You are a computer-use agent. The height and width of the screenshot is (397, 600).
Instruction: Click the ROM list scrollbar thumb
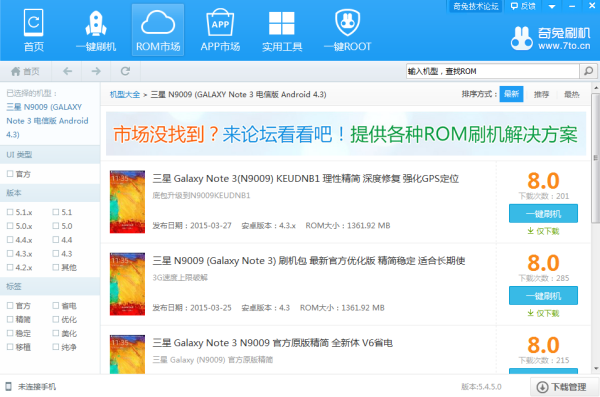[x=596, y=157]
